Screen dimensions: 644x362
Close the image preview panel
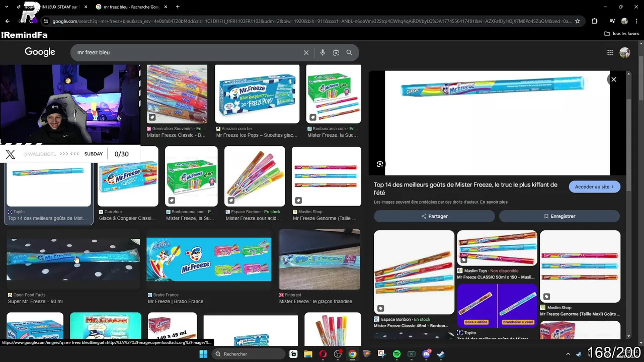614,79
